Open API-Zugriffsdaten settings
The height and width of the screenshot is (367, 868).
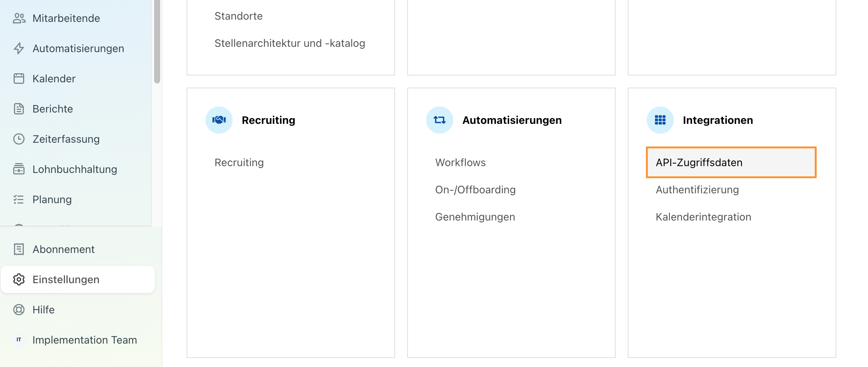pos(731,162)
